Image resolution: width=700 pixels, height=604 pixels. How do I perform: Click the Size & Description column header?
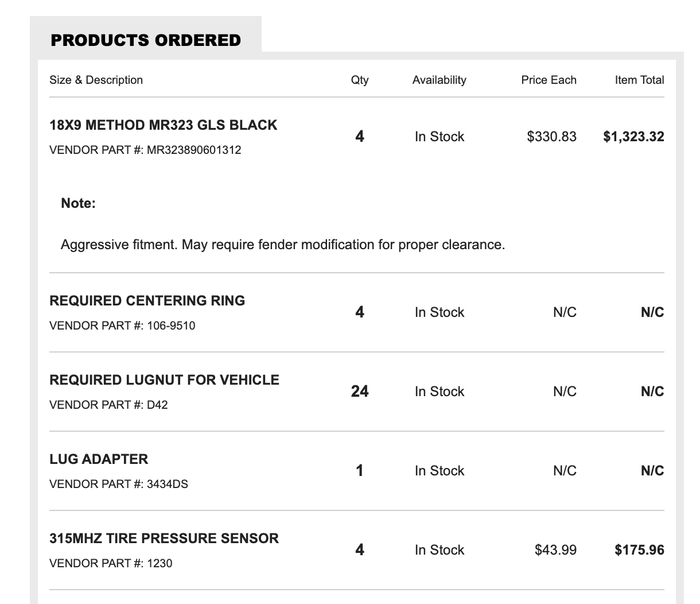pyautogui.click(x=96, y=80)
